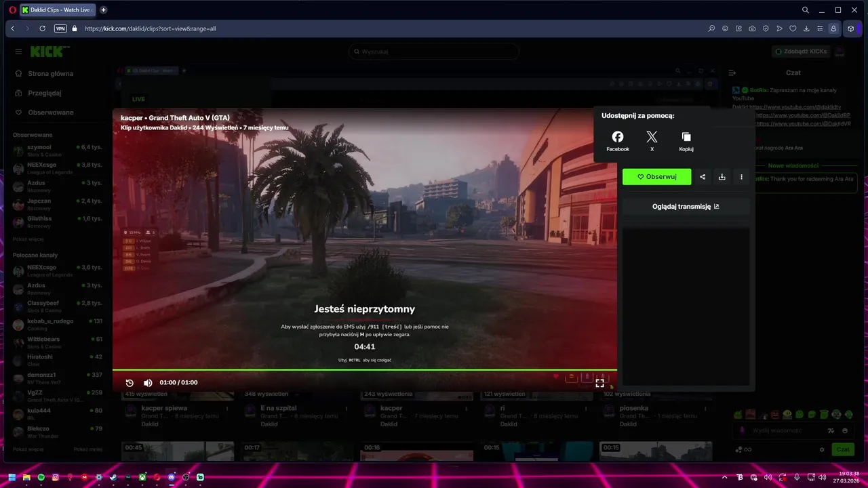868x488 pixels.
Task: Add page to bookmarks heart icon
Action: [x=793, y=28]
